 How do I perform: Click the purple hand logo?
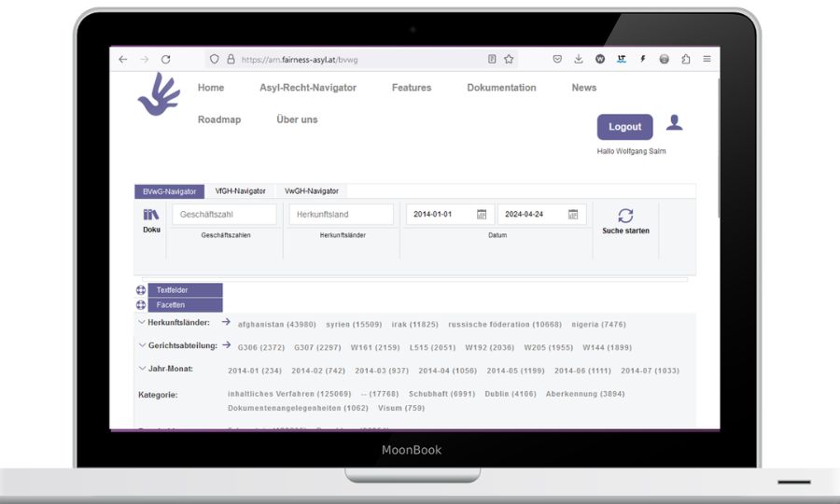point(159,95)
